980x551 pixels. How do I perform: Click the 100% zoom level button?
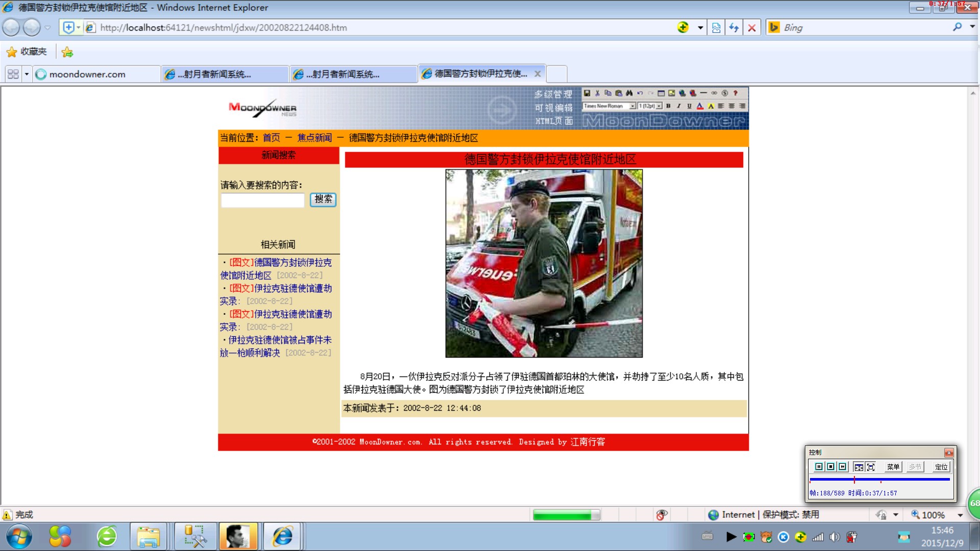(928, 515)
